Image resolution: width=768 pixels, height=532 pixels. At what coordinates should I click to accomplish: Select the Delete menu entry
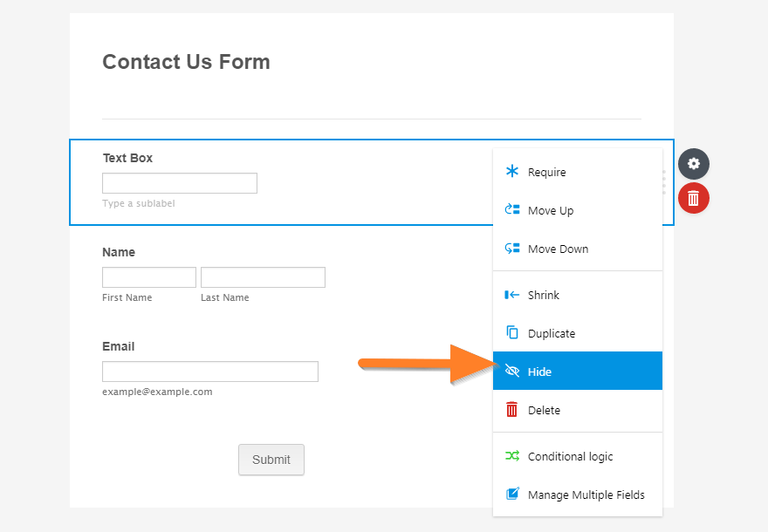click(x=544, y=410)
